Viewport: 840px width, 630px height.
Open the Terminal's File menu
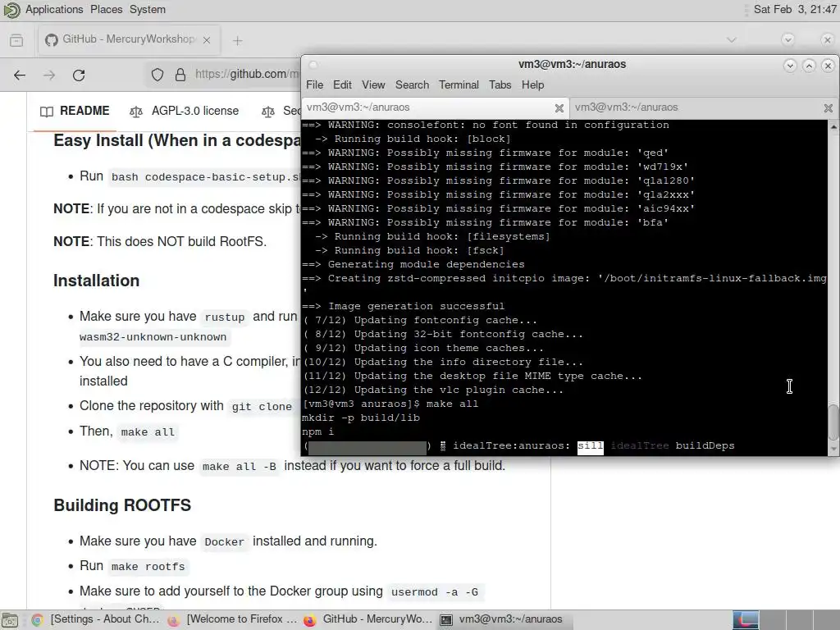pyautogui.click(x=314, y=85)
